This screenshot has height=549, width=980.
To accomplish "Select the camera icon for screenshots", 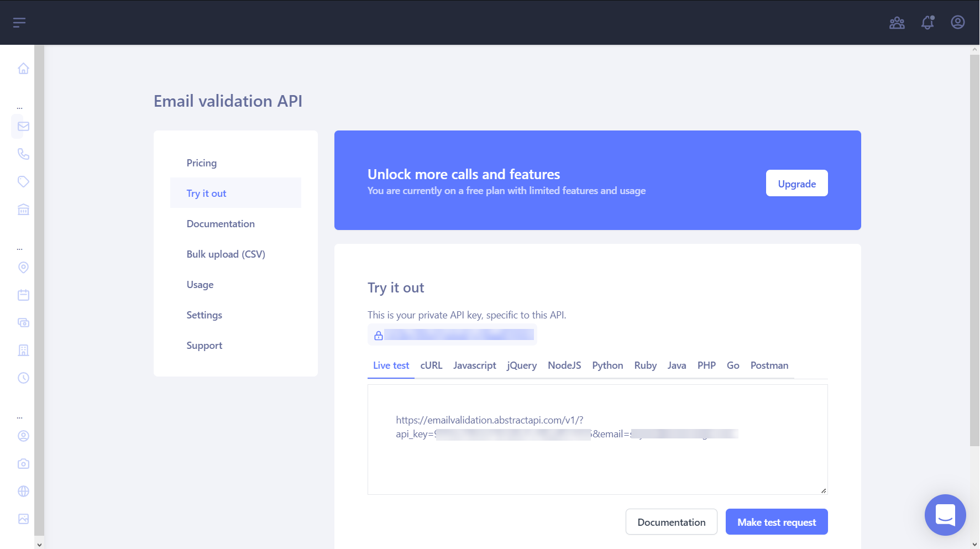I will [x=23, y=463].
